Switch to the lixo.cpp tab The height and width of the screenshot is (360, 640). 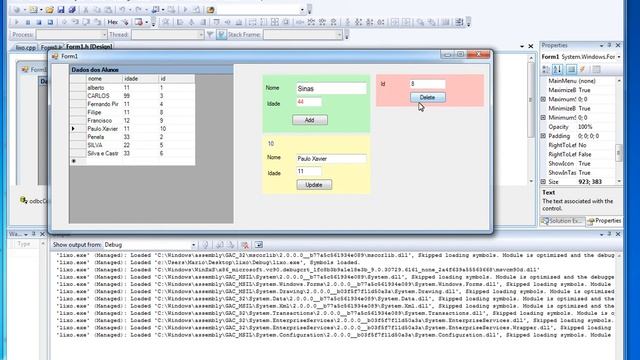pos(26,47)
